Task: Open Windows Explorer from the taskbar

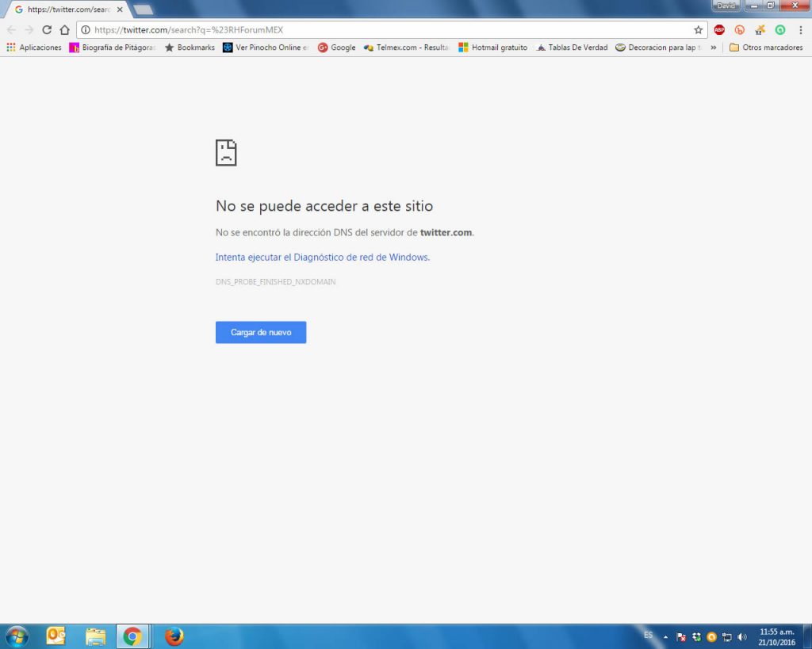Action: [x=95, y=636]
